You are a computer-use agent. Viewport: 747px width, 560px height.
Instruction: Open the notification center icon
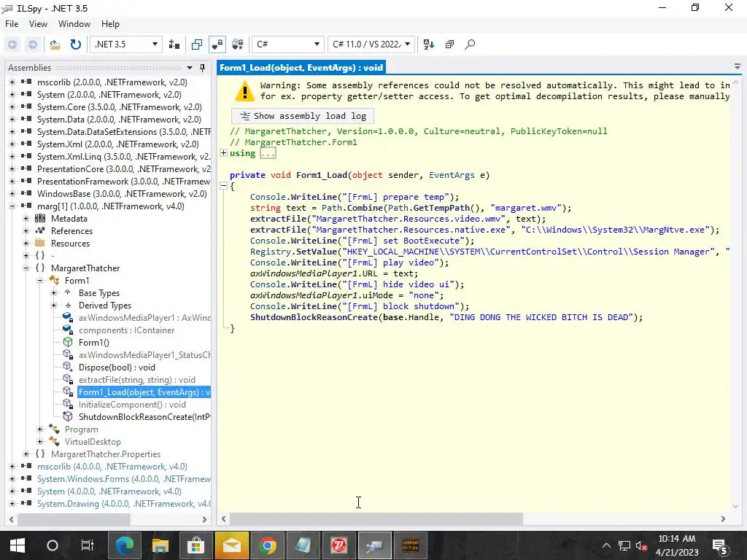pos(719,547)
